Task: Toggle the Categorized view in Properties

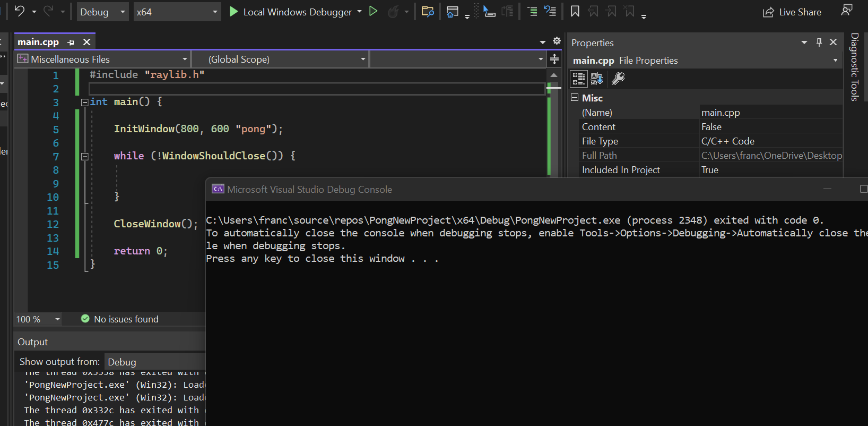Action: [579, 79]
